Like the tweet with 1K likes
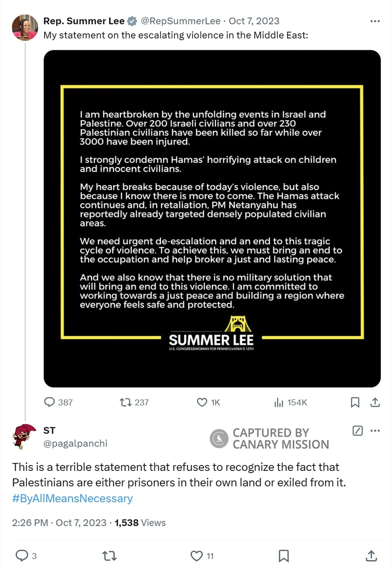Screen dimensions: 392x569 tap(208, 402)
